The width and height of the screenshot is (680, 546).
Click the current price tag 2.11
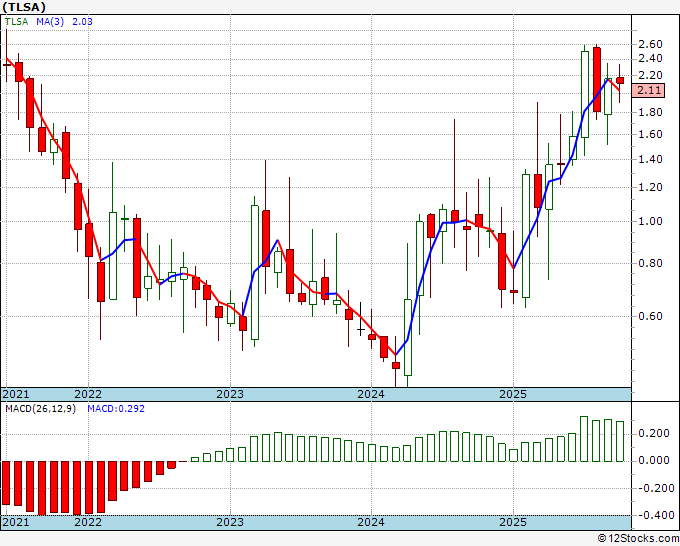[648, 91]
